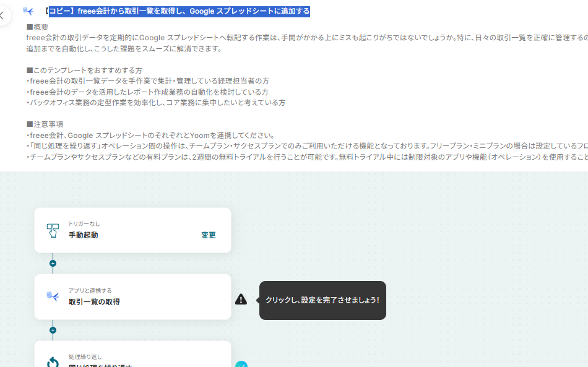
Task: Click 変更 to change the trigger
Action: pos(208,235)
